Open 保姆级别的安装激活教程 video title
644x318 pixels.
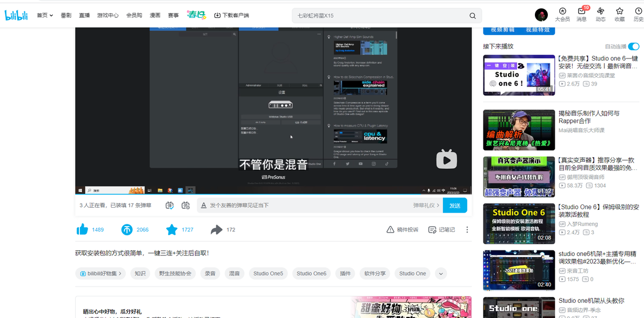click(599, 210)
